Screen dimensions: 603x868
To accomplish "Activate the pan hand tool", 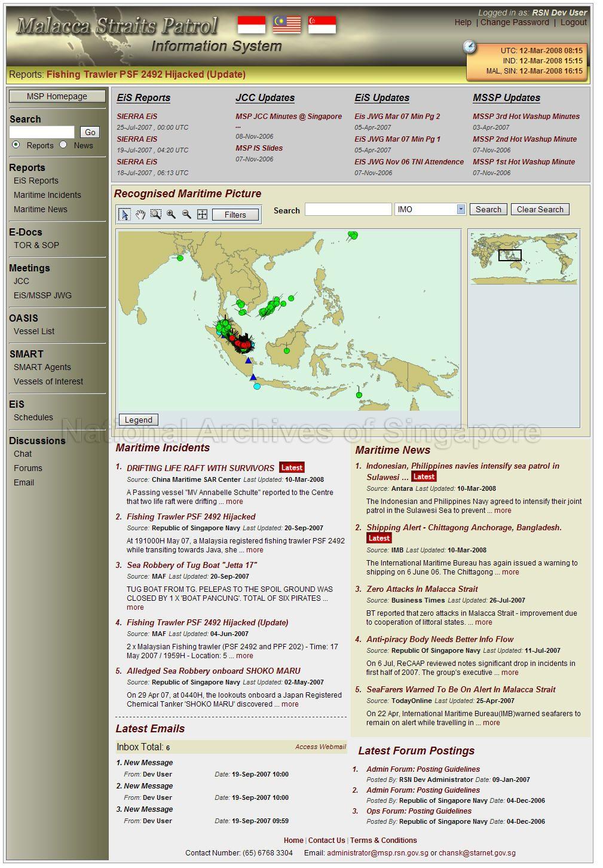I will point(140,215).
